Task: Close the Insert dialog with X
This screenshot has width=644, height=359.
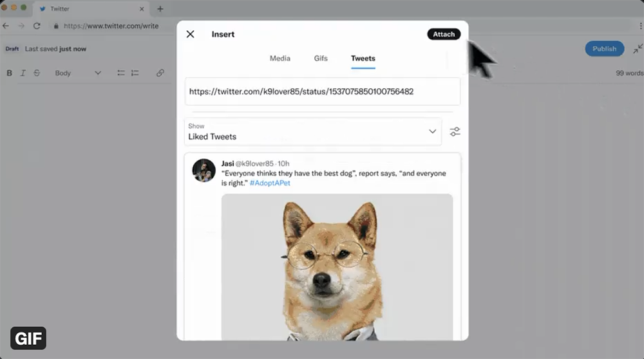Action: [x=190, y=34]
